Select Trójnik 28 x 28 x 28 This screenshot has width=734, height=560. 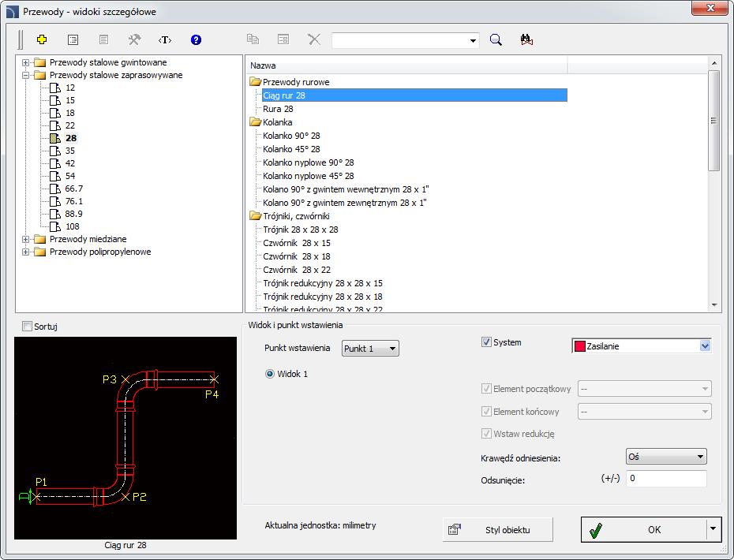point(300,230)
